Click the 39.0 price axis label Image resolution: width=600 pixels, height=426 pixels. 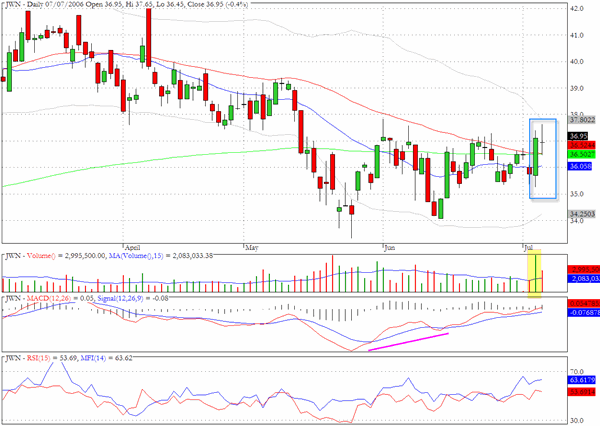tap(576, 88)
